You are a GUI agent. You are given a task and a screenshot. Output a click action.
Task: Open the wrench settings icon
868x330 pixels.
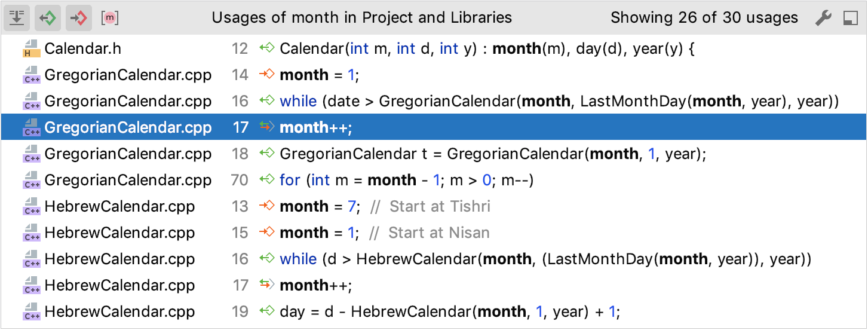pyautogui.click(x=823, y=18)
